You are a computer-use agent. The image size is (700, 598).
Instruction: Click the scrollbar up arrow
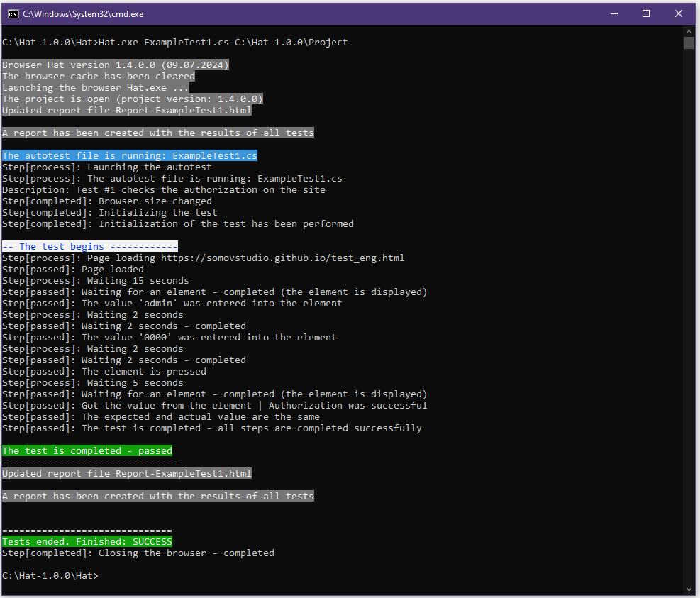[689, 31]
